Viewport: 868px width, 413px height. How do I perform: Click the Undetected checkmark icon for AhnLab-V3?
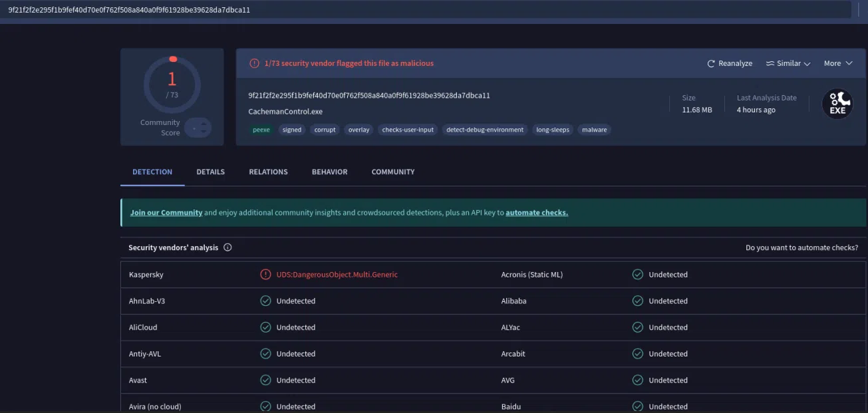[x=265, y=301]
